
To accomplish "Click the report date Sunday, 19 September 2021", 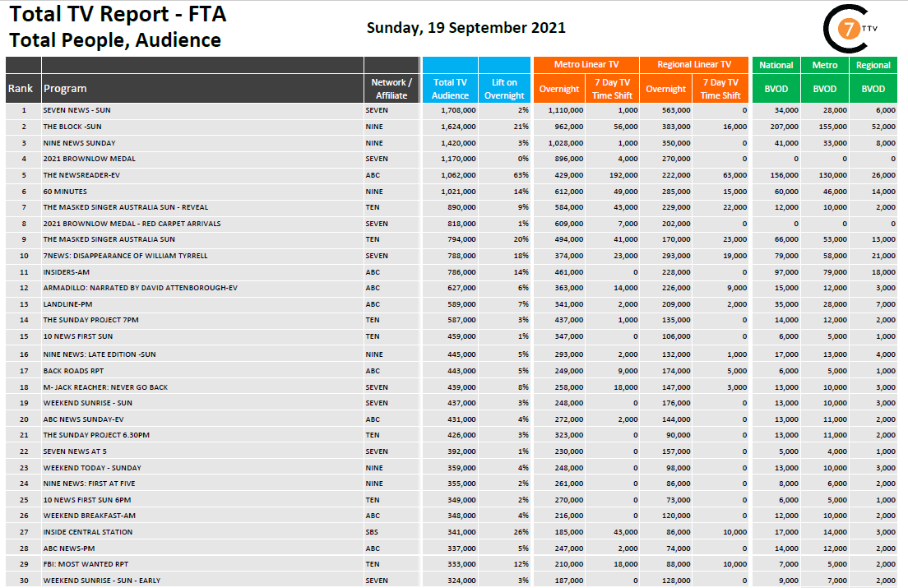I will 466,27.
